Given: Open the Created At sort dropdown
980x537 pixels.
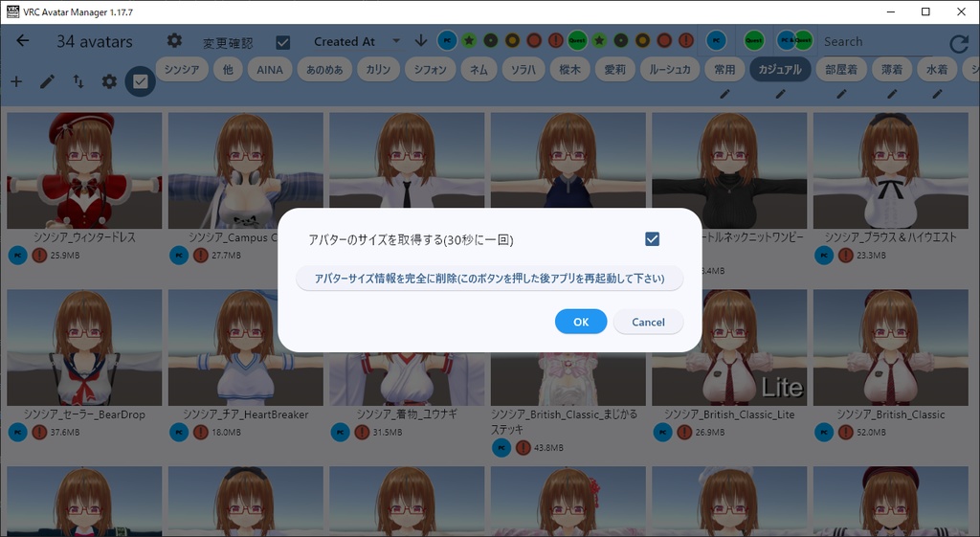Looking at the screenshot, I should tap(356, 41).
